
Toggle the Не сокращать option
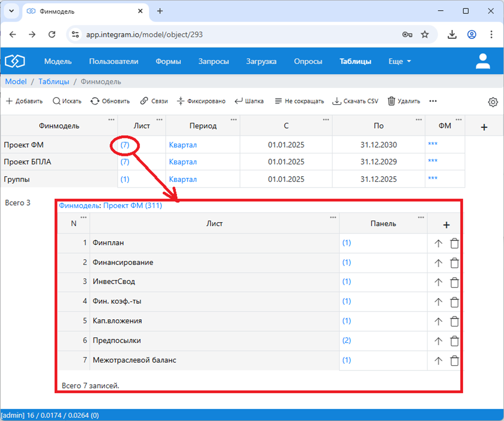click(299, 101)
